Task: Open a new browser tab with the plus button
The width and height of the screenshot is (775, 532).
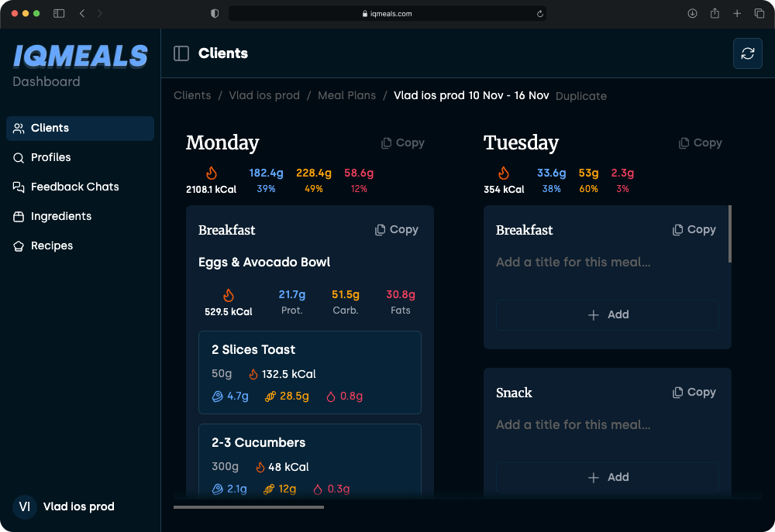Action: (x=737, y=12)
